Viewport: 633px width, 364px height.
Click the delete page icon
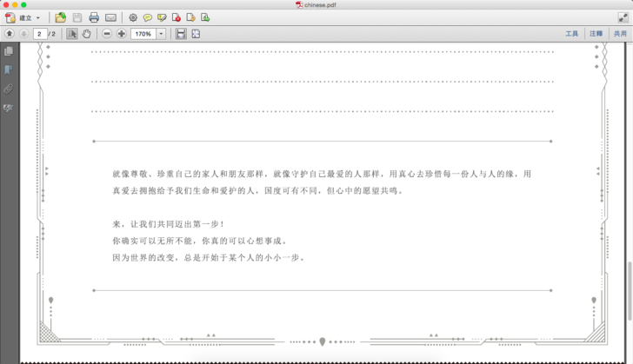point(176,17)
